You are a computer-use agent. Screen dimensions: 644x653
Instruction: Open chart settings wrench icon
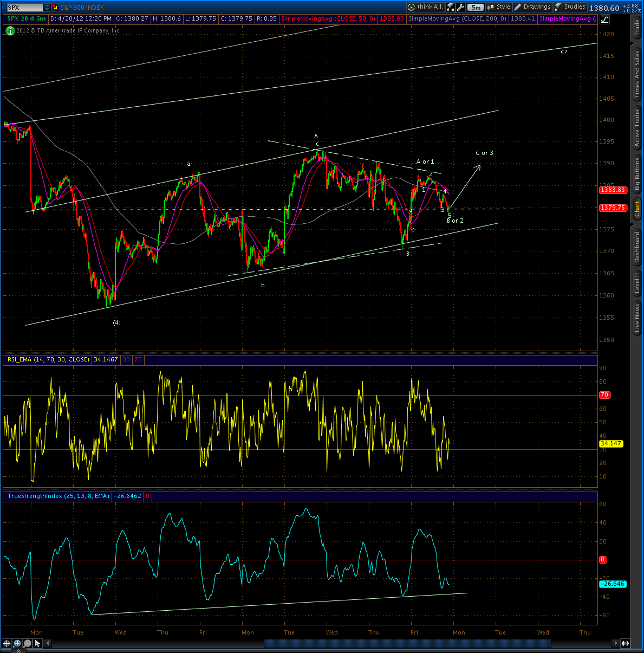pos(461,7)
